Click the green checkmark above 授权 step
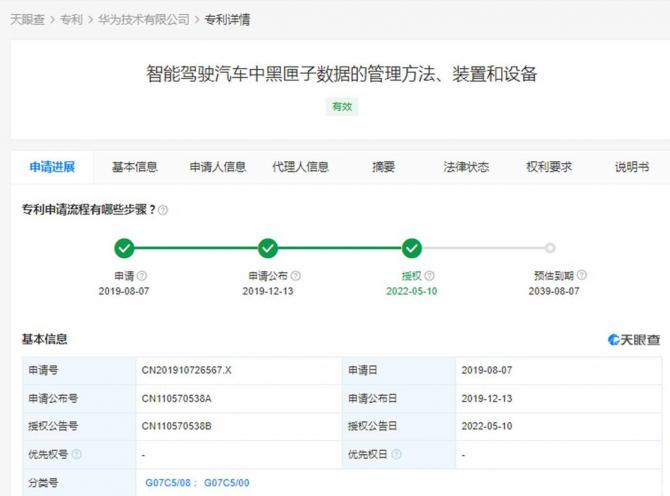The image size is (670, 496). (412, 248)
